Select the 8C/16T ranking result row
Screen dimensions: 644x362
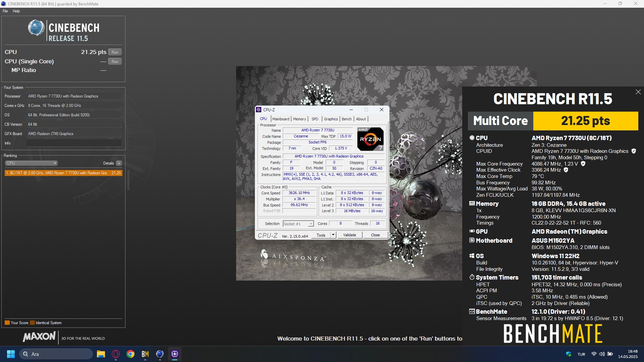[63, 173]
